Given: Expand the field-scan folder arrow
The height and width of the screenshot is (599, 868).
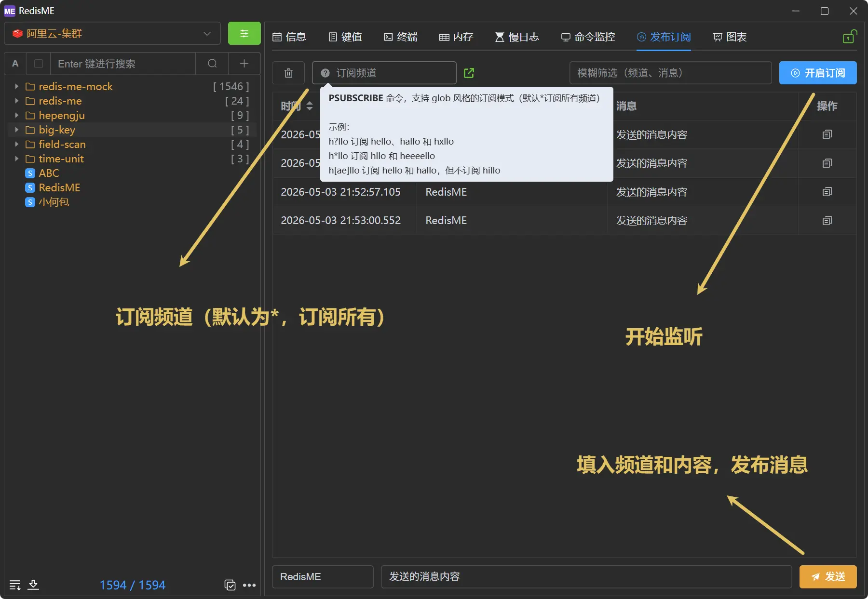Looking at the screenshot, I should point(16,144).
